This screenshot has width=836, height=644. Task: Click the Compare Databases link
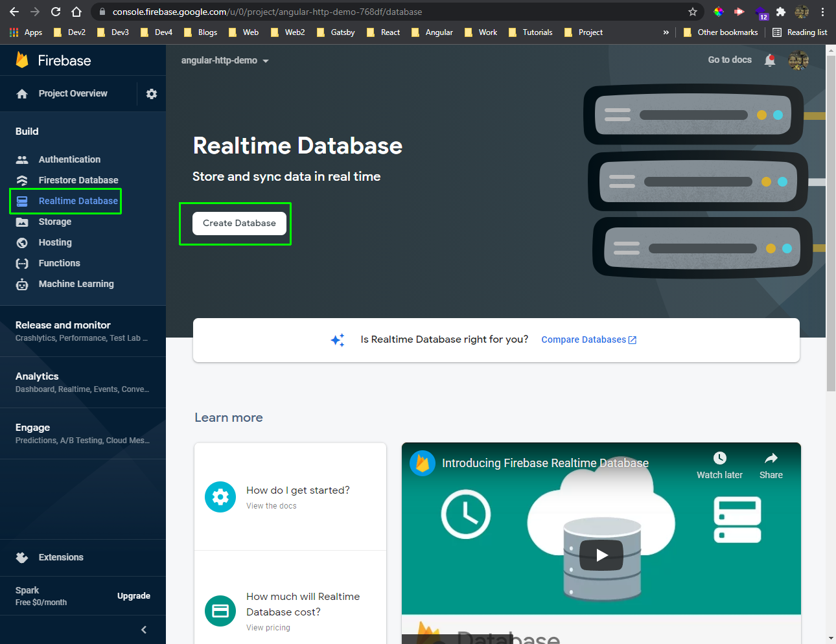tap(588, 339)
